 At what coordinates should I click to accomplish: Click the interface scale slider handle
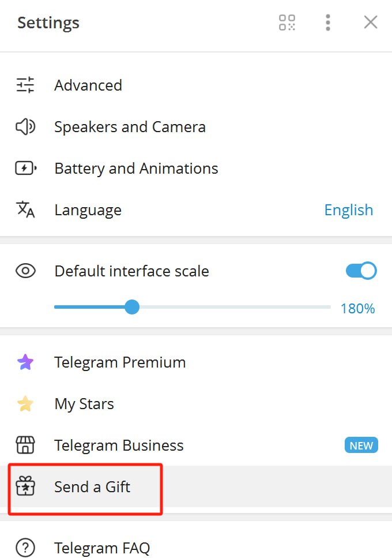pos(132,307)
